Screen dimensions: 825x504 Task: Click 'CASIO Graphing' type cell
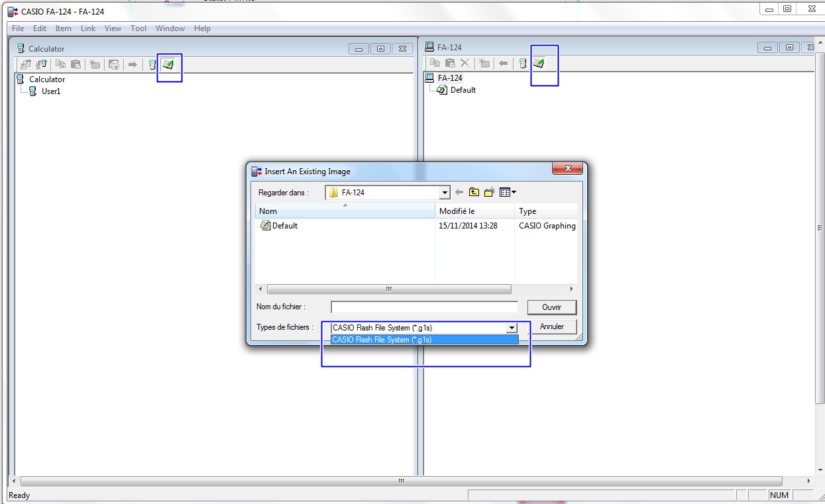(x=547, y=226)
